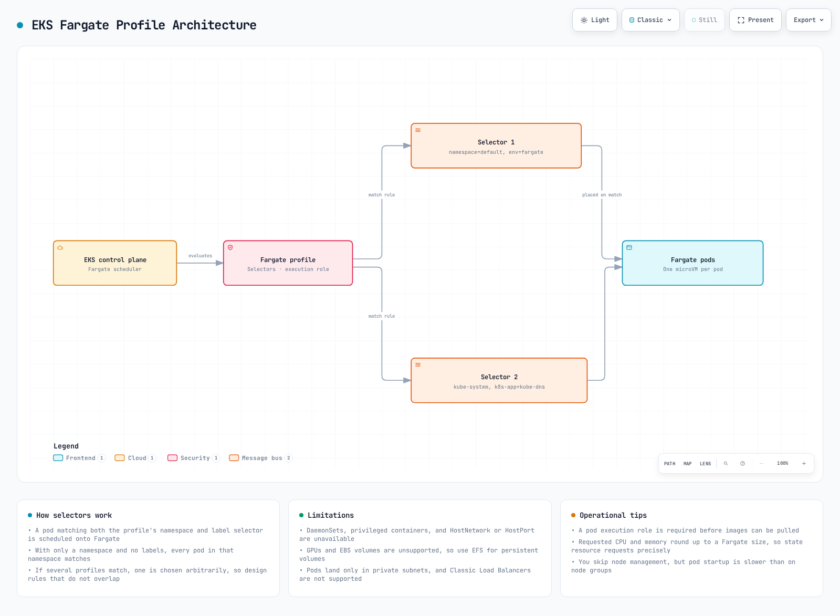Open the Classic style dropdown
Viewport: 840px width, 616px height.
point(650,20)
